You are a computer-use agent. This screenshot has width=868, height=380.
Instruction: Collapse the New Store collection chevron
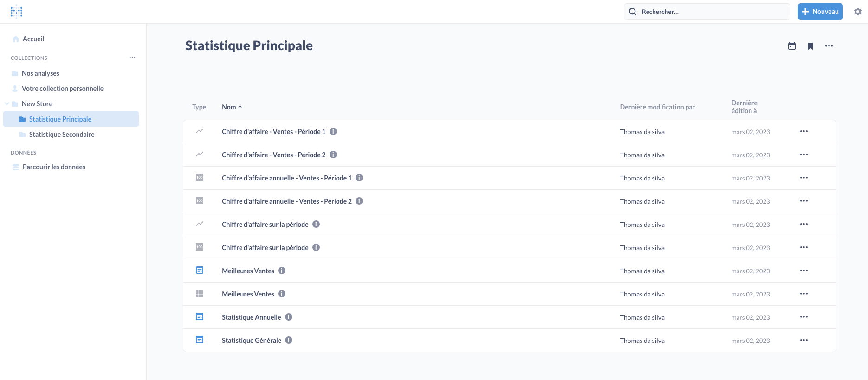coord(7,104)
